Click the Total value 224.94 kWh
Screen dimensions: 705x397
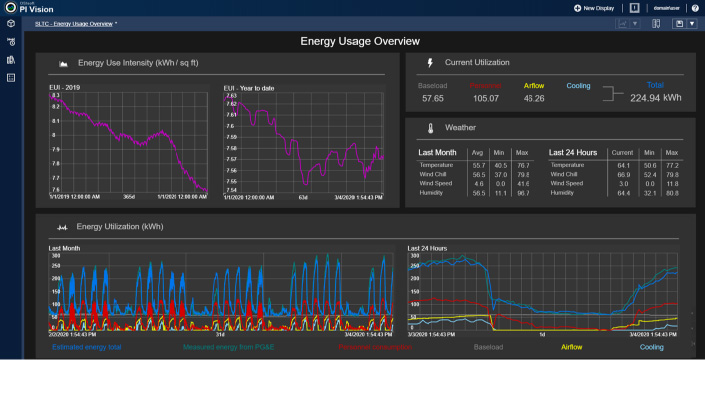[656, 98]
